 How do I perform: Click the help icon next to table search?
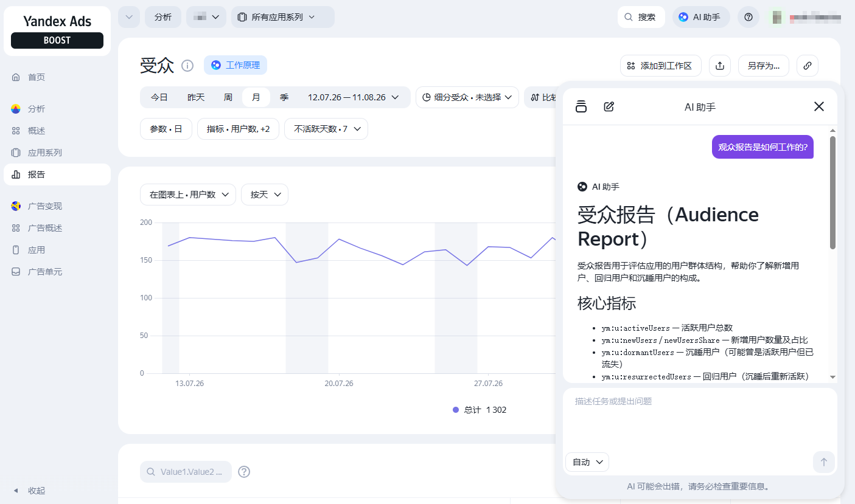click(x=244, y=472)
